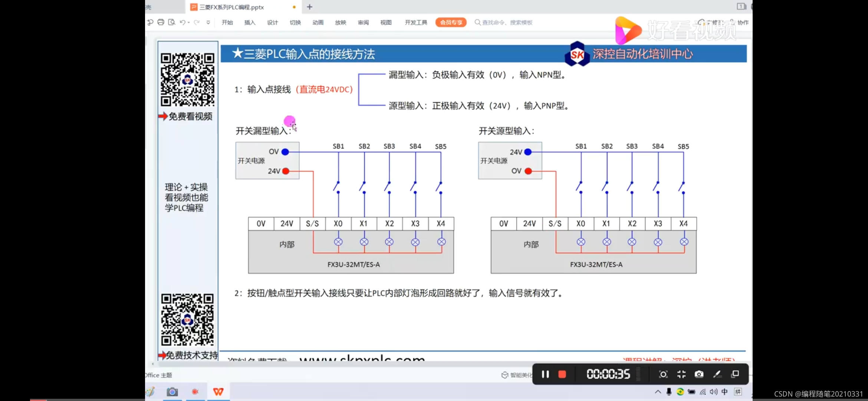Click the print preview icon
The height and width of the screenshot is (401, 868).
(x=171, y=22)
